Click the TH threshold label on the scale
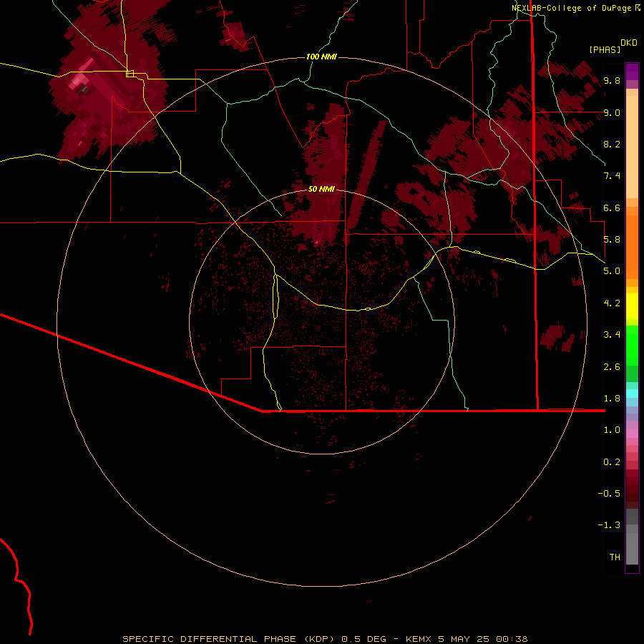The image size is (644, 644). pyautogui.click(x=615, y=557)
